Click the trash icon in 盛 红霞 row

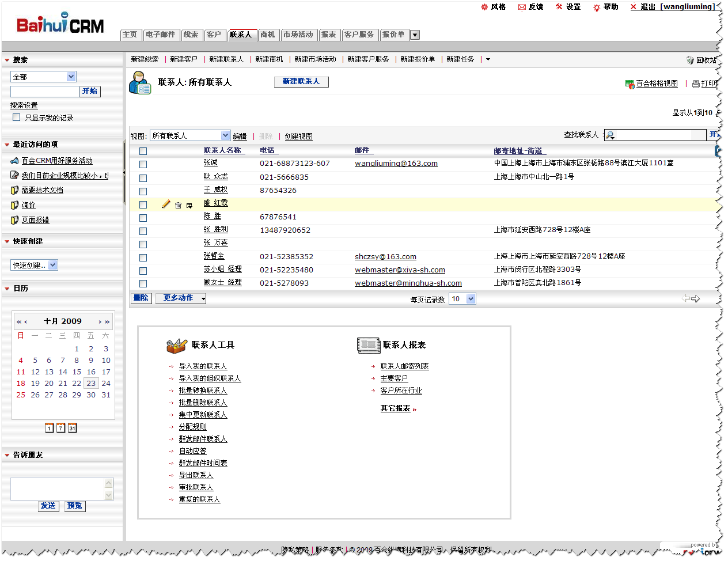coord(178,205)
